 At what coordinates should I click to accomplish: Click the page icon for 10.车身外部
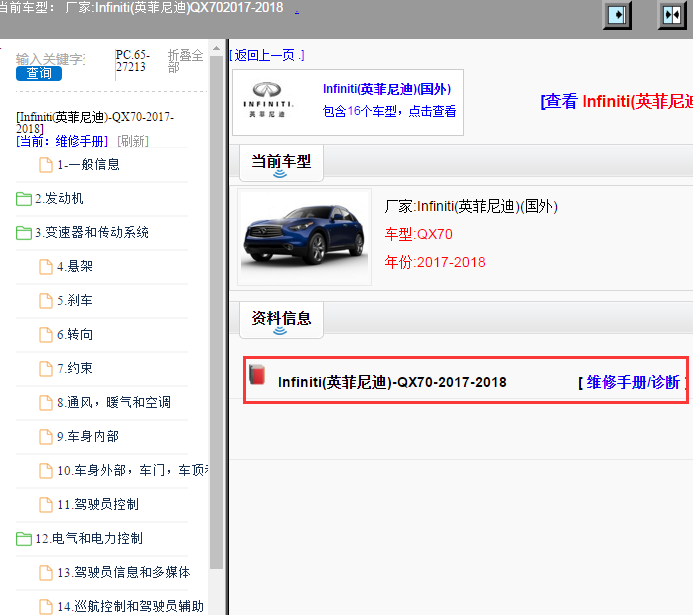46,471
